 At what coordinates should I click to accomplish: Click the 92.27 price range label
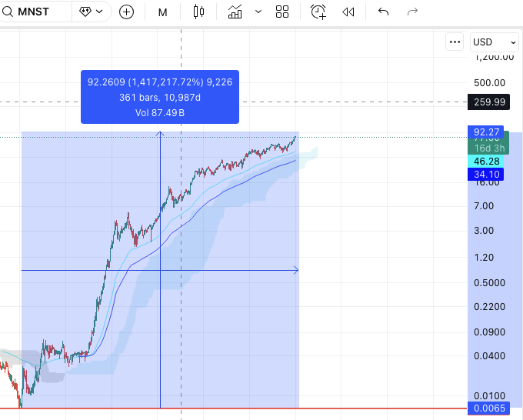tap(485, 132)
